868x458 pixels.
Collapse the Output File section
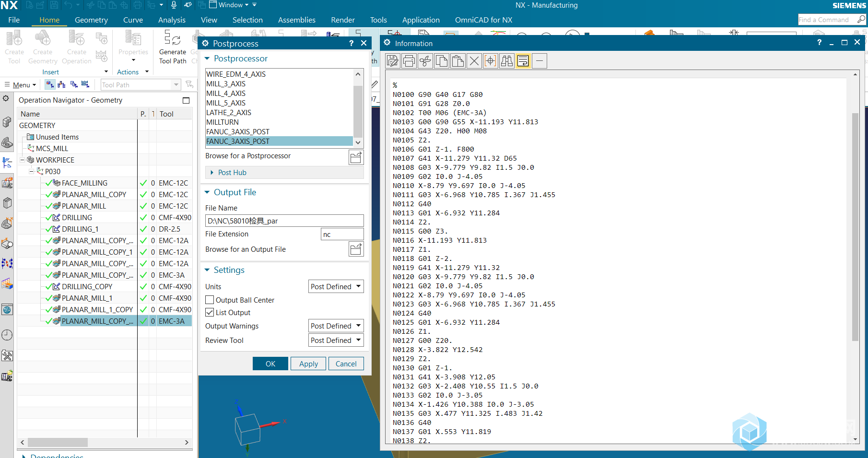(207, 192)
